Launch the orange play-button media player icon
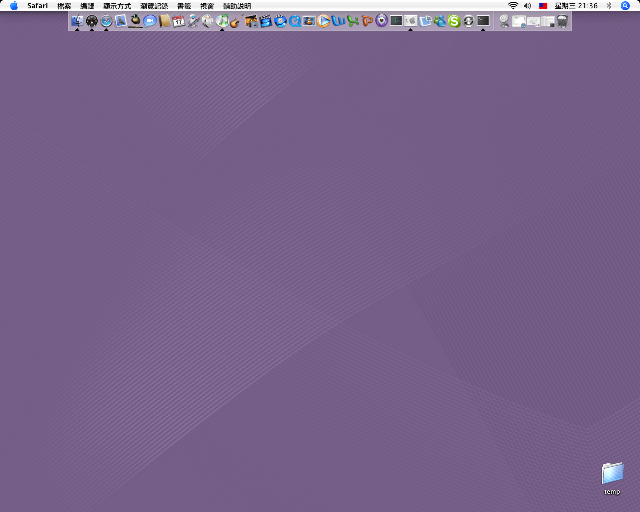 tap(324, 21)
